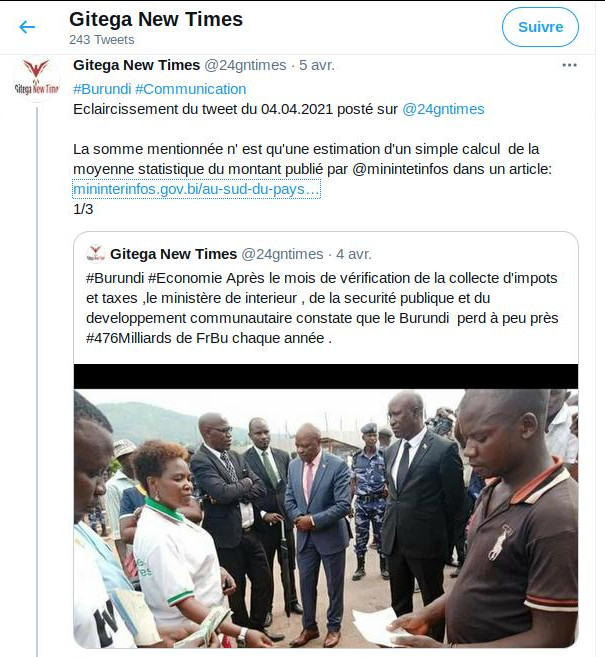Open the tweet's three-dot more options menu
The width and height of the screenshot is (605, 657).
click(569, 65)
